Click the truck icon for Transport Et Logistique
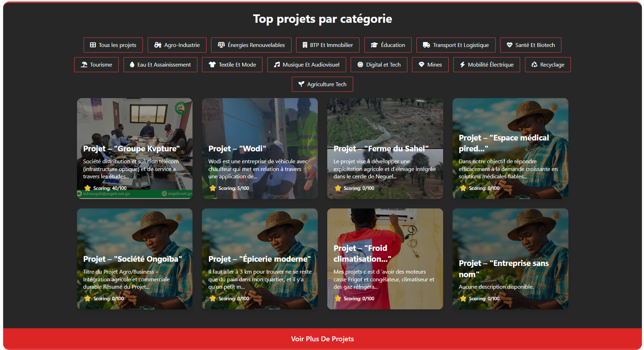This screenshot has height=350, width=644. [x=426, y=45]
